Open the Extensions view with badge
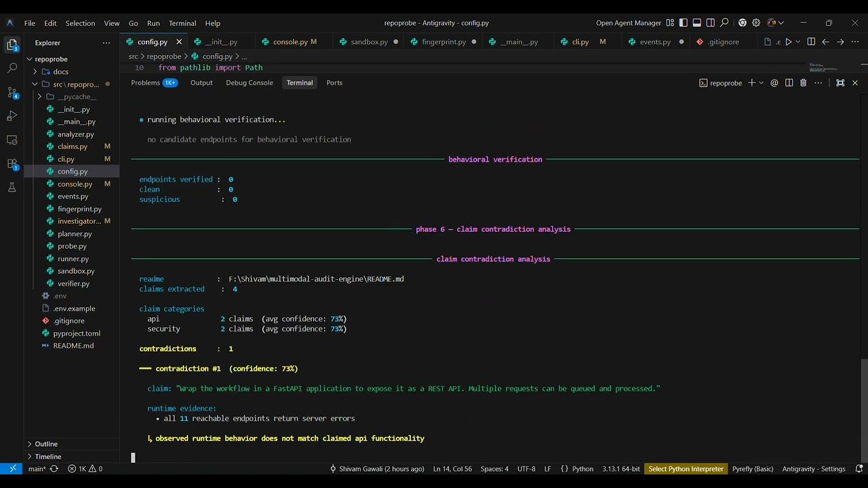 point(12,164)
